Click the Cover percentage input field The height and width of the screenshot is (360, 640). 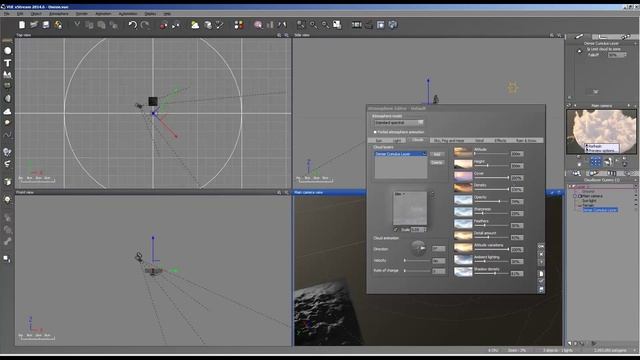point(517,178)
